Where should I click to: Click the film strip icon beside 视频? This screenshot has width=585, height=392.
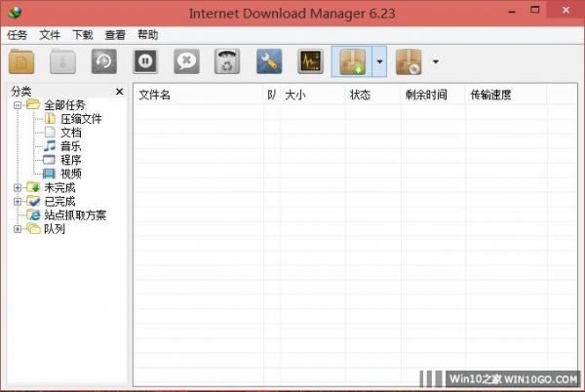(50, 174)
